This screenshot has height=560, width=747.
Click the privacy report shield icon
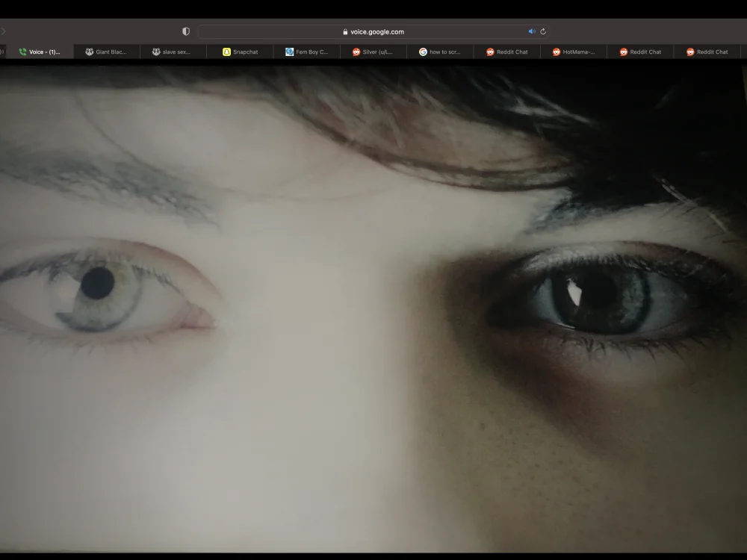[x=185, y=31]
